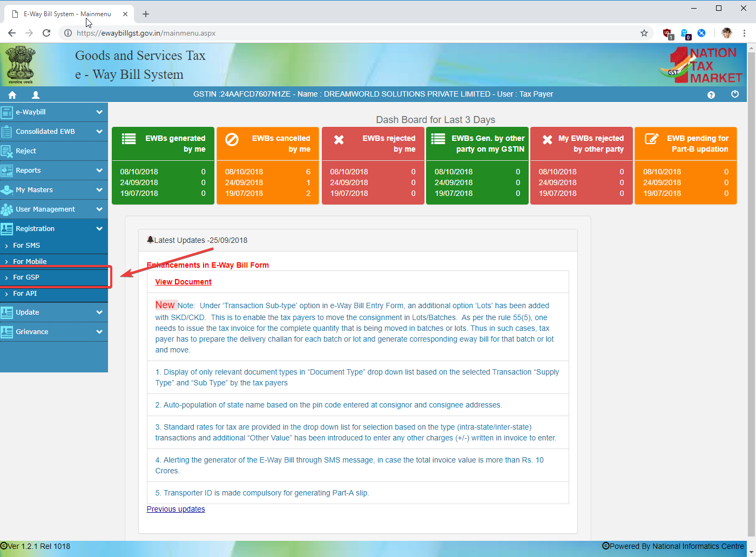Expand the Consolidated EWB chevron

point(99,132)
